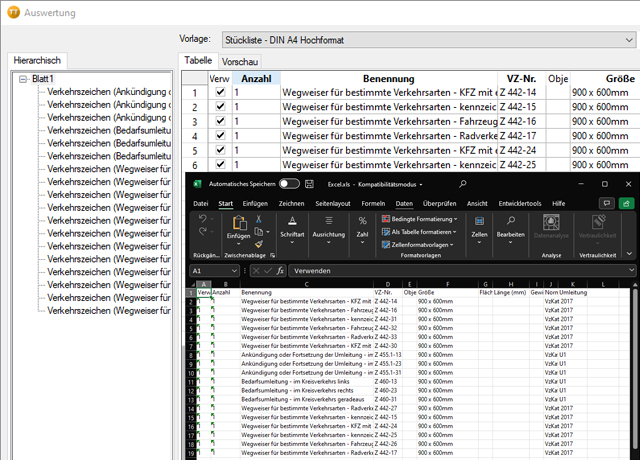Switch to the Vorschau tab

[240, 62]
